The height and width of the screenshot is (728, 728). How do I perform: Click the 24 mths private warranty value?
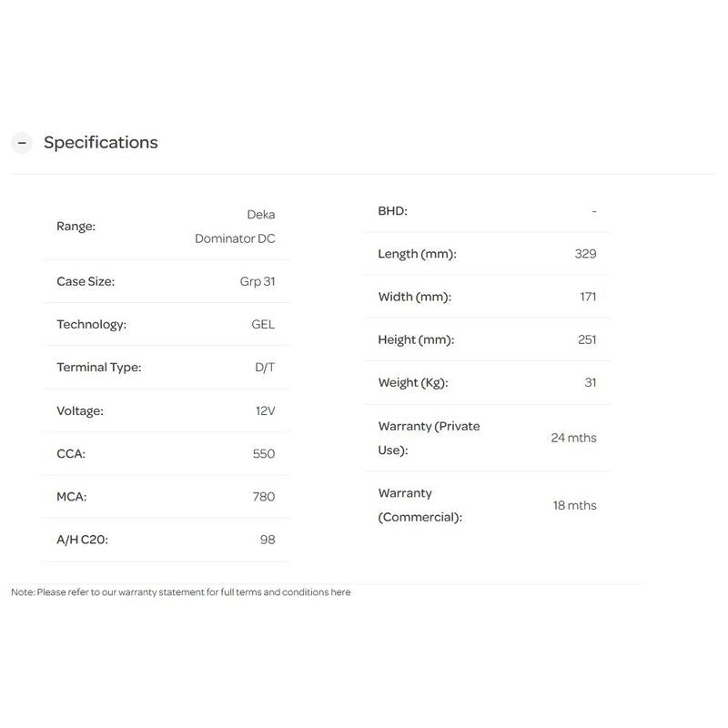pos(574,438)
